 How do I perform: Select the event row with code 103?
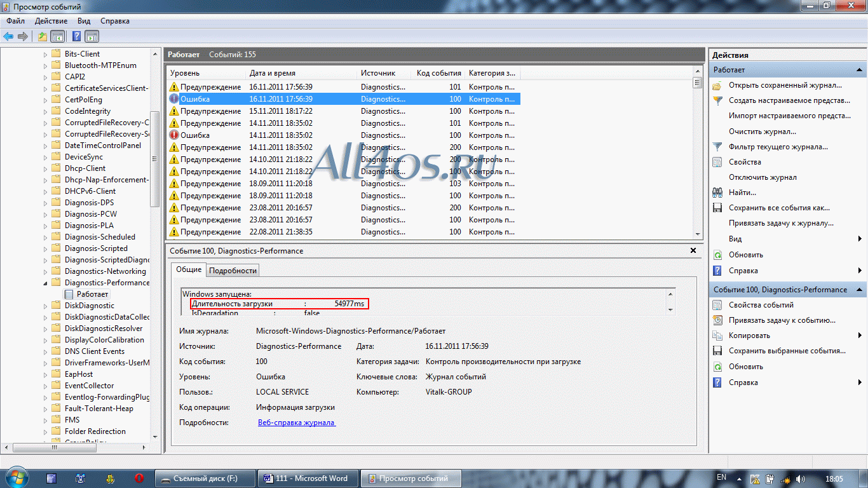pos(344,184)
